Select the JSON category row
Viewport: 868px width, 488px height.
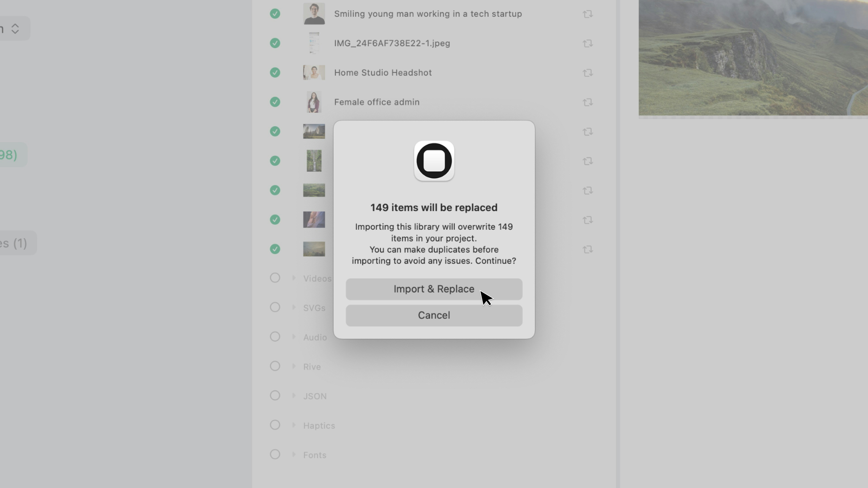point(315,396)
